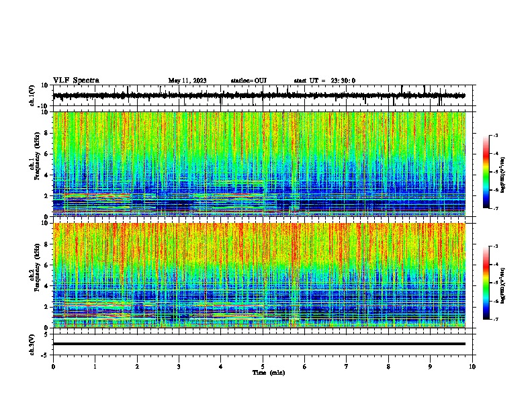
Task: Click the ch.2 "Frequency (kHz)" axis label
Action: (37, 267)
